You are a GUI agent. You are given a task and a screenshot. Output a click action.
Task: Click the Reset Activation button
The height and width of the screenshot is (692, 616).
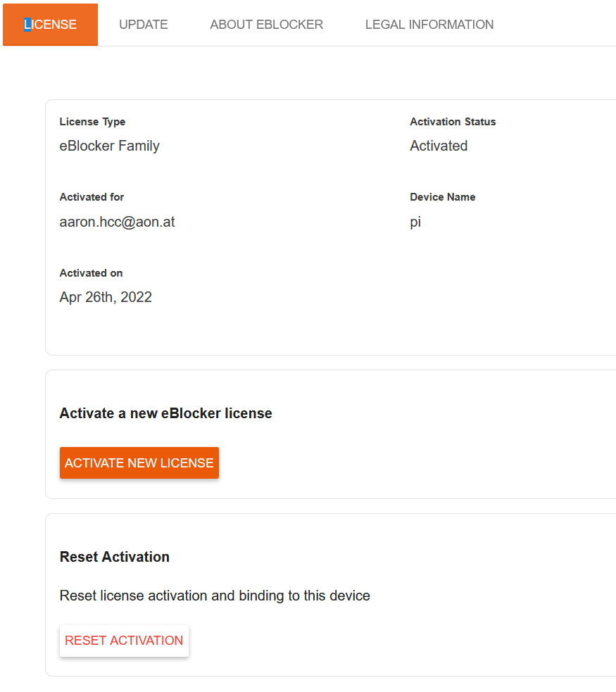(124, 641)
